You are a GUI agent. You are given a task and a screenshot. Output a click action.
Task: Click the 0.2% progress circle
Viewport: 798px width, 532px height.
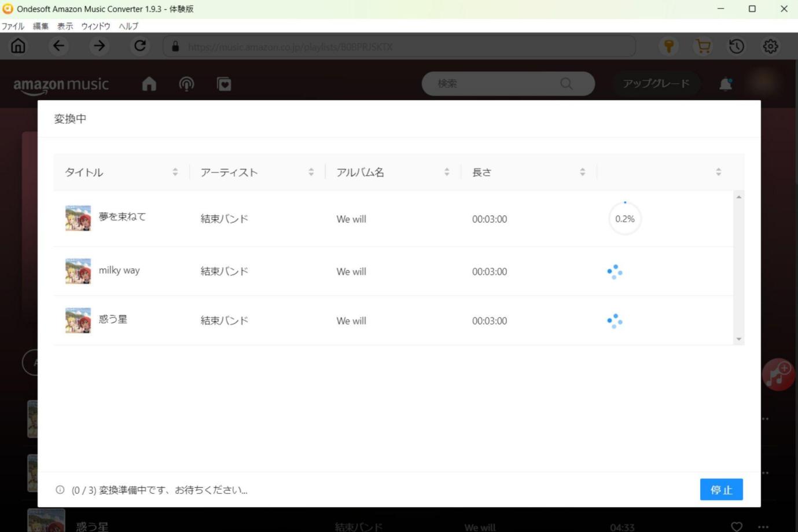(625, 219)
